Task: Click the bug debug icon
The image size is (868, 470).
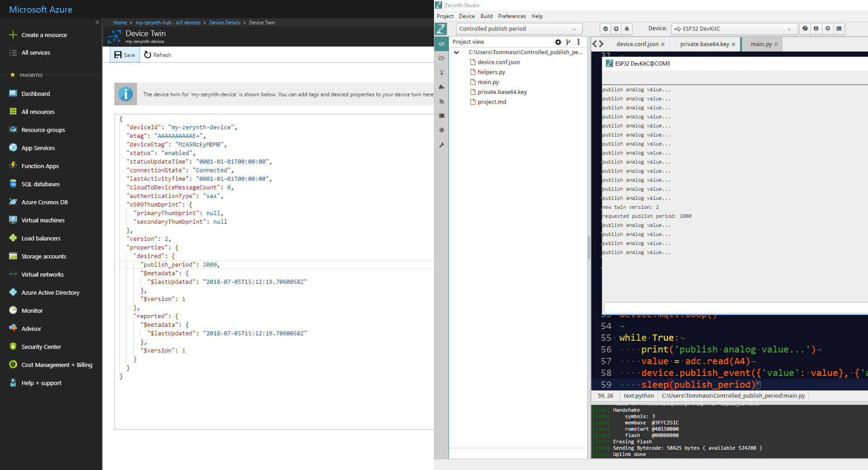Action: [627, 28]
